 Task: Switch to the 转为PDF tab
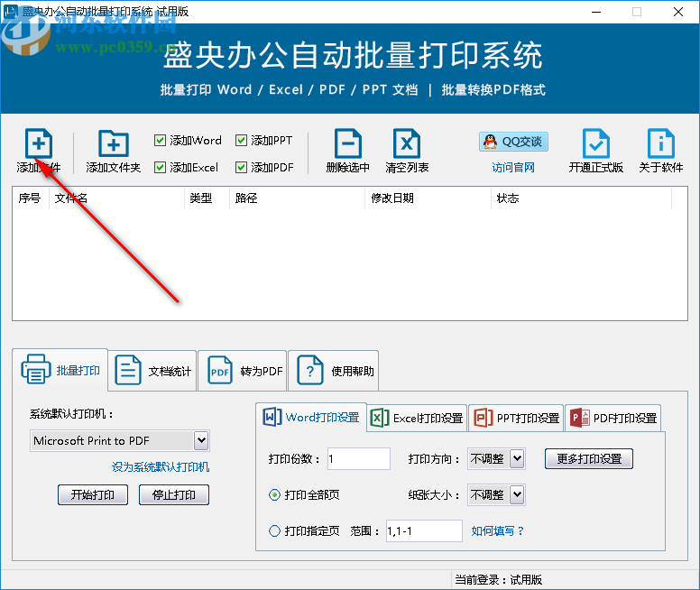[x=243, y=371]
